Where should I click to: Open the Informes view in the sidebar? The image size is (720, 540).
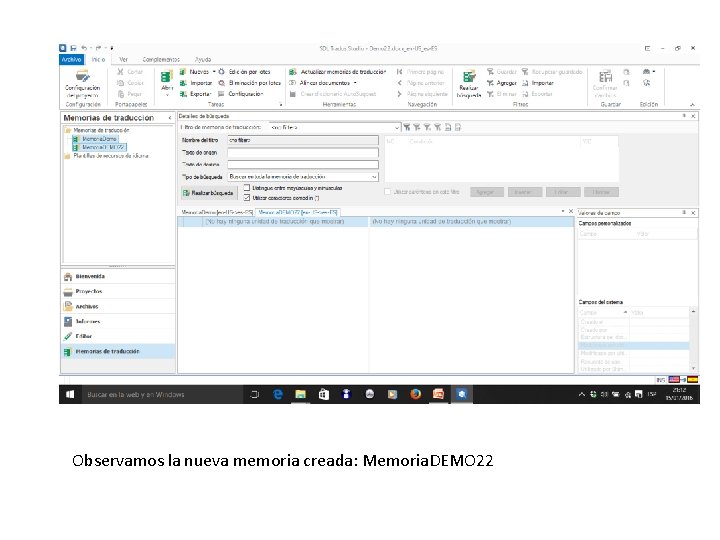tap(118, 321)
